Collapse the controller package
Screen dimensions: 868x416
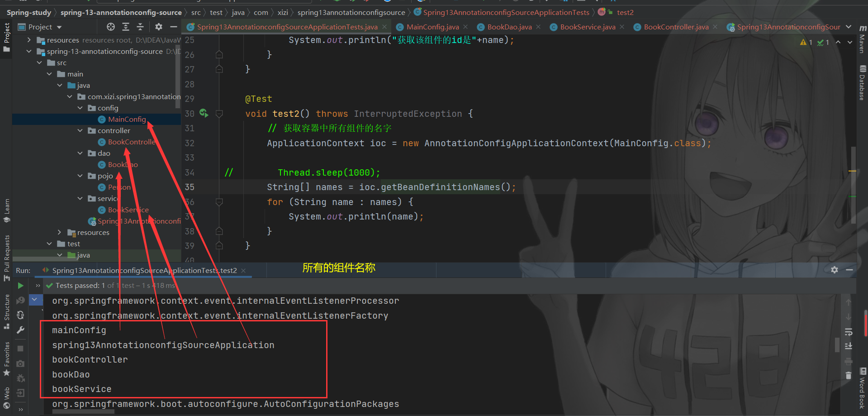(x=80, y=130)
